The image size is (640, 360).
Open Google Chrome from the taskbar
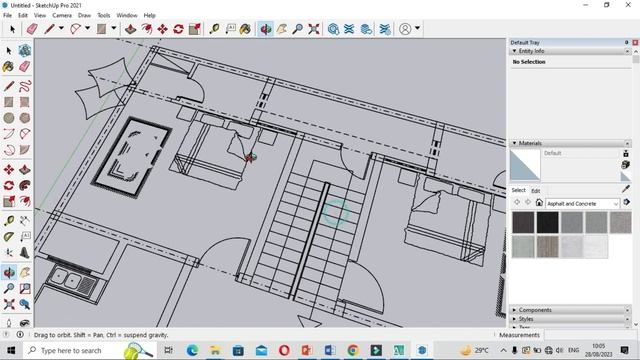[x=353, y=350]
